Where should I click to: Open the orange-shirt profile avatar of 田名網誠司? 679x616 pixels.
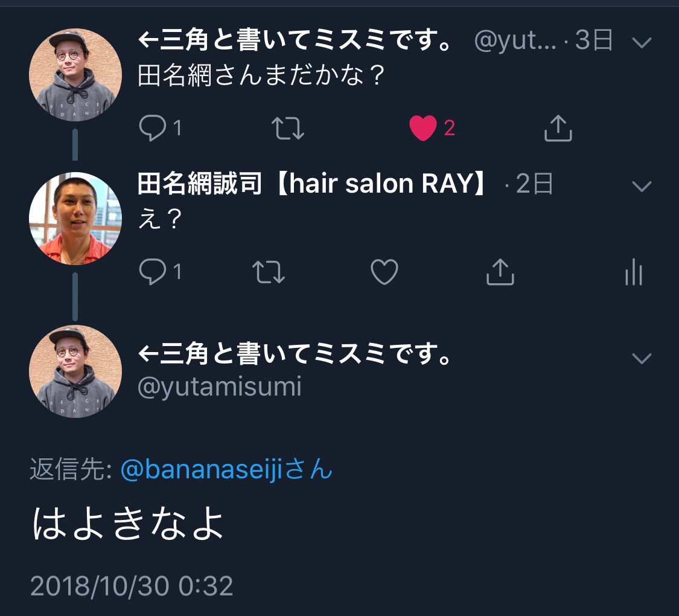point(75,219)
